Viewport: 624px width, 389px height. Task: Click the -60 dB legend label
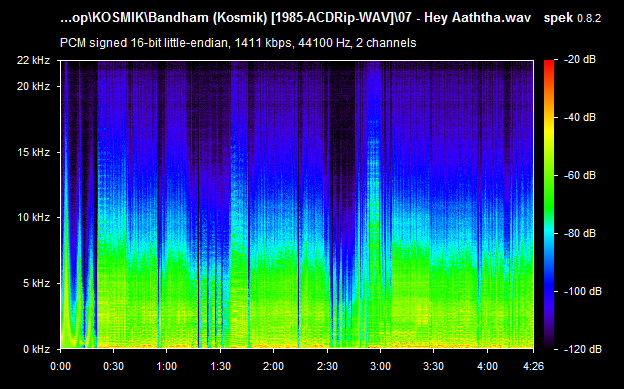[x=580, y=175]
